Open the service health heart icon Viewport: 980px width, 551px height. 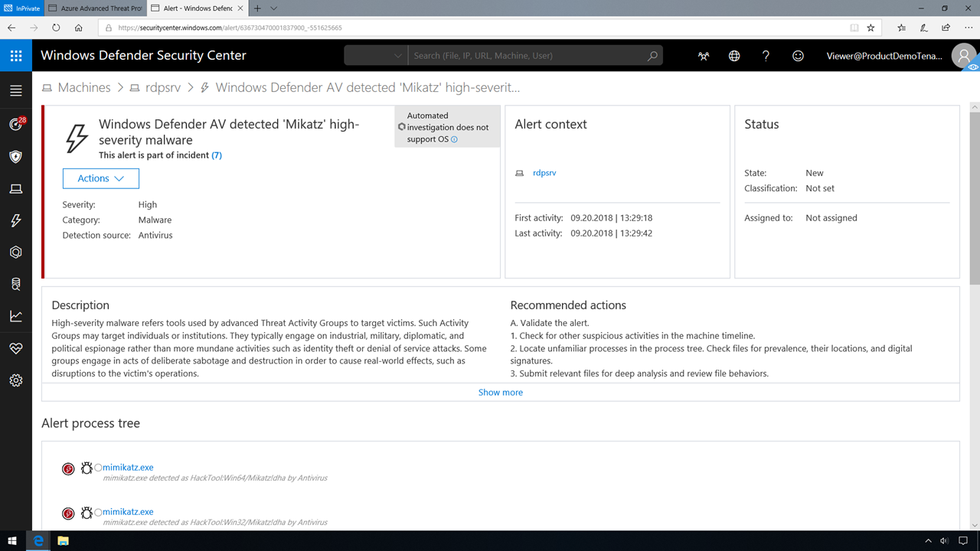coord(16,348)
